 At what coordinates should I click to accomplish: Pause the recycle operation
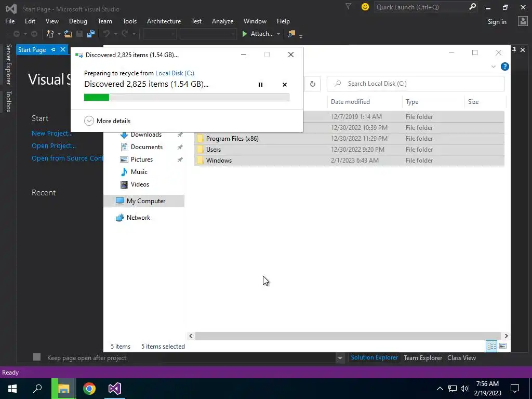click(261, 85)
